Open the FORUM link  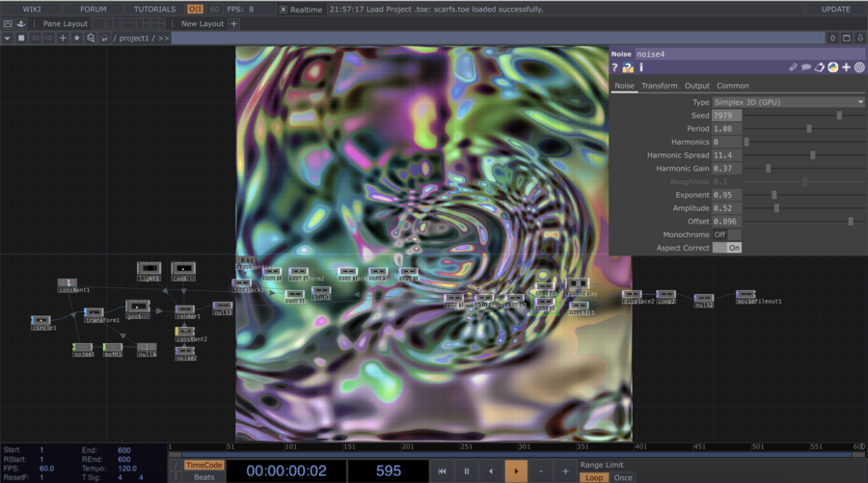coord(93,9)
